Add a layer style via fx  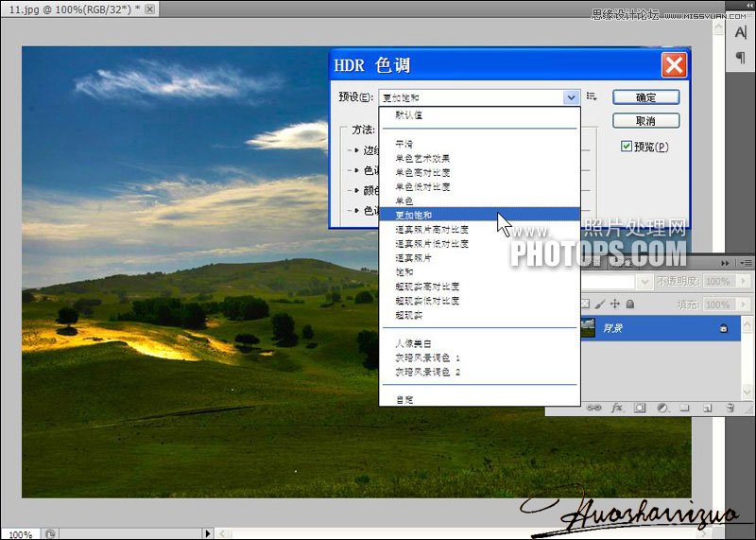pyautogui.click(x=617, y=409)
